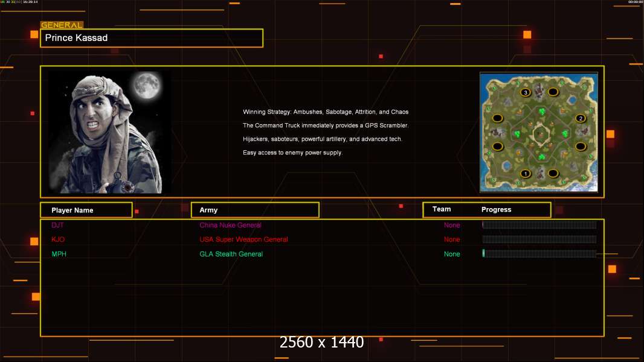Viewport: 644px width, 362px height.
Task: Click Prince Kassad general portrait
Action: click(x=109, y=132)
